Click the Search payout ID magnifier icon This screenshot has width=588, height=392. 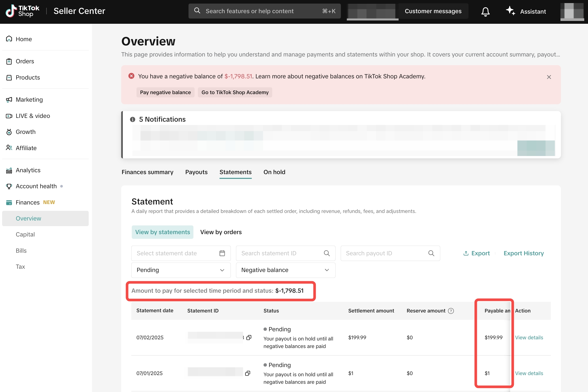coord(431,253)
